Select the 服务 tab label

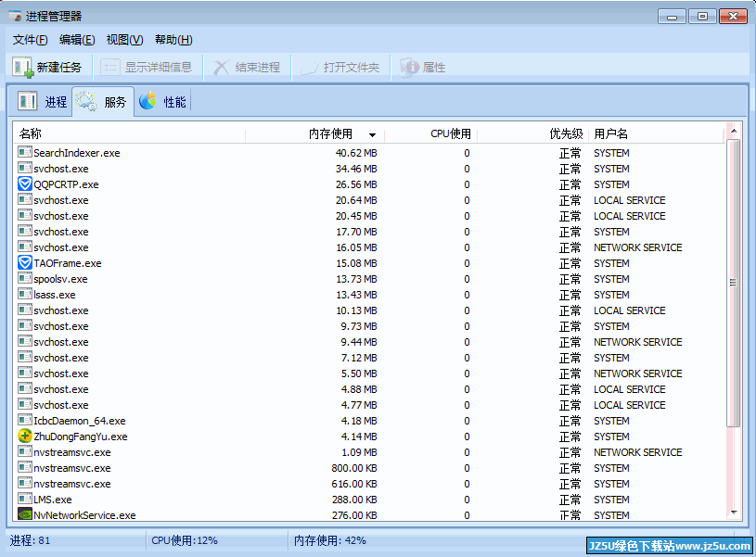(115, 102)
